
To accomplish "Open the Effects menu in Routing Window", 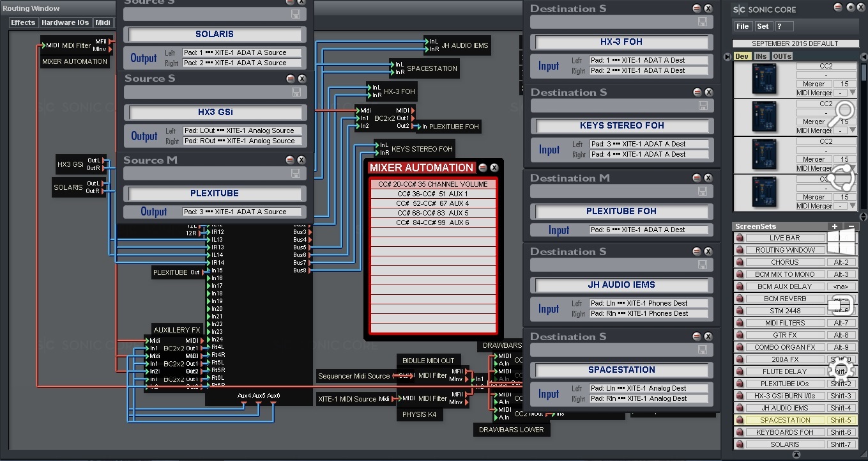I will pos(24,22).
